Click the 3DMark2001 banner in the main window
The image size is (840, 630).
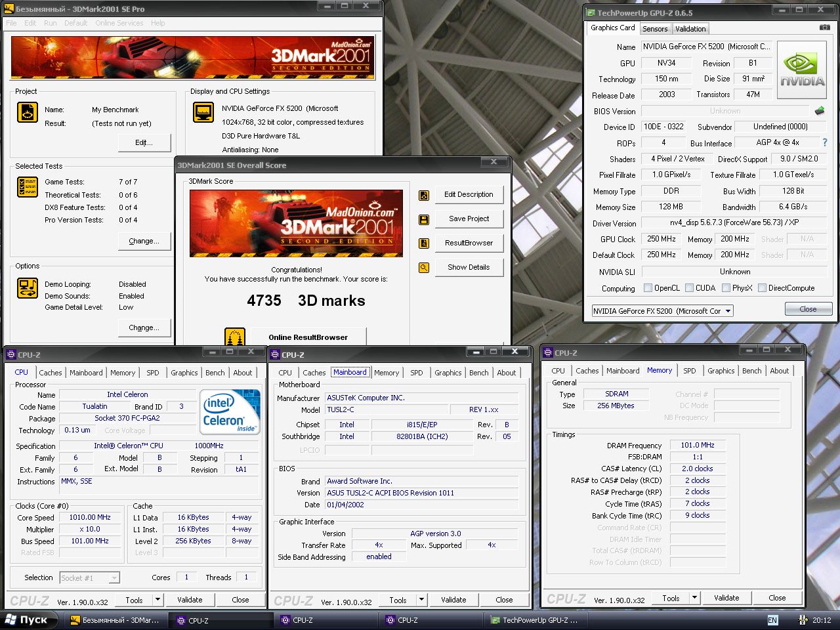point(193,58)
